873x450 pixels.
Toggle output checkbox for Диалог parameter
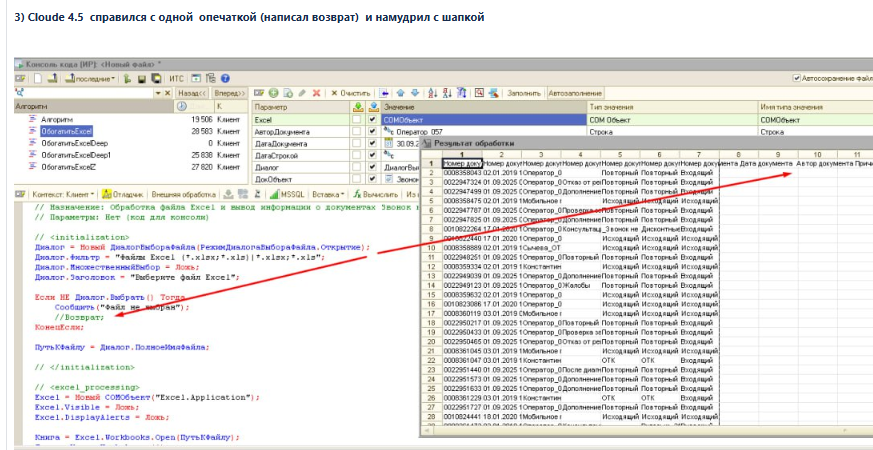[x=372, y=167]
